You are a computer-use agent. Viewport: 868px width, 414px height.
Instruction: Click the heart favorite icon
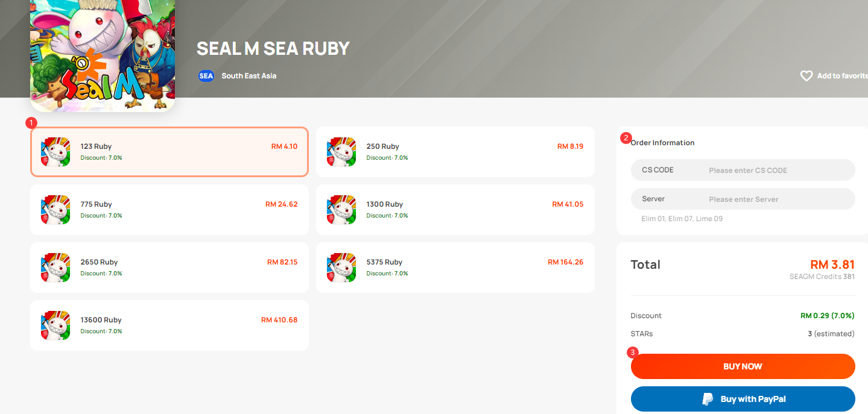click(x=806, y=76)
